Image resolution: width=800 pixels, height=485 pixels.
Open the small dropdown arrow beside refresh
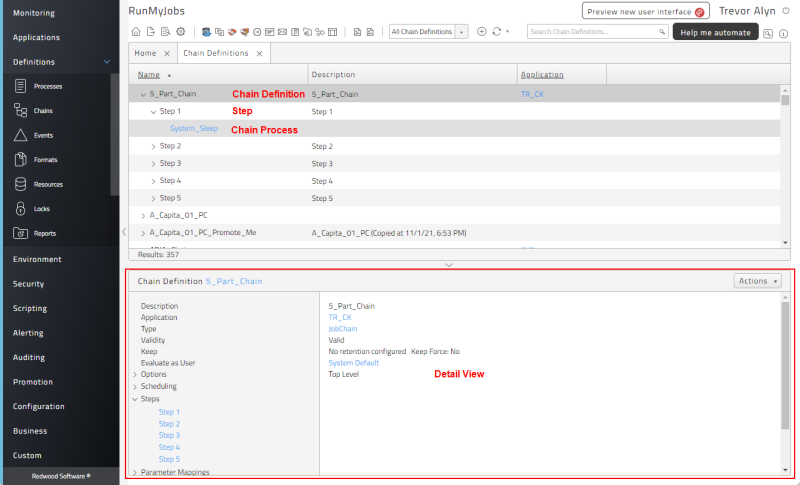coord(507,32)
